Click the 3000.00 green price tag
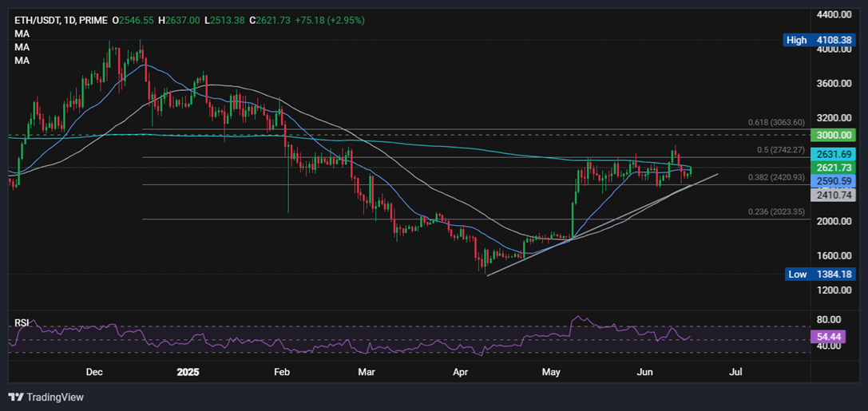868x411 pixels. pos(833,136)
